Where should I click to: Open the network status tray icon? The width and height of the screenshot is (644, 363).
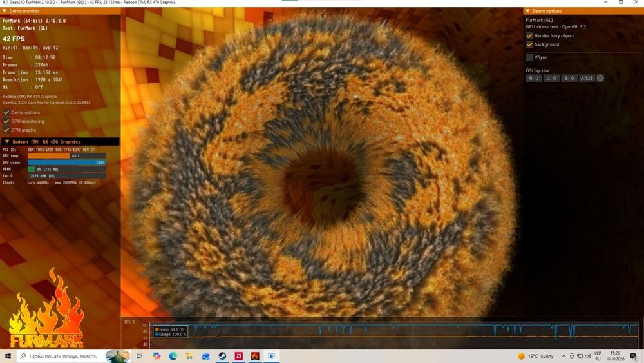coord(580,356)
